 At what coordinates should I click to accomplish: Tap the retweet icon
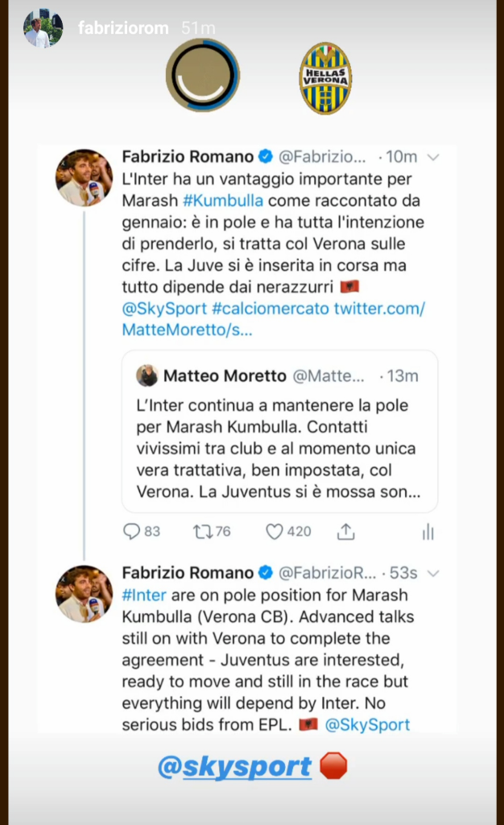[x=202, y=531]
